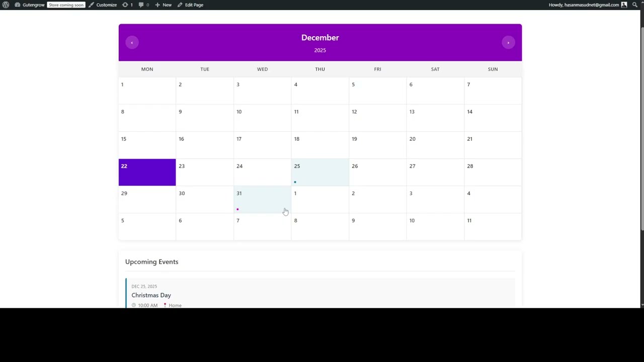
Task: Select December 6
Action: pos(435,90)
